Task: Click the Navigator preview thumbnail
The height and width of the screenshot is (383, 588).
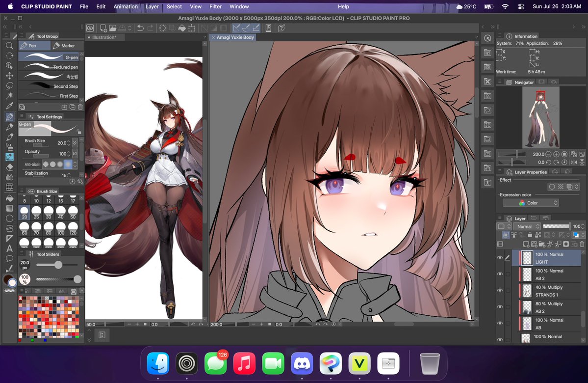Action: [541, 117]
